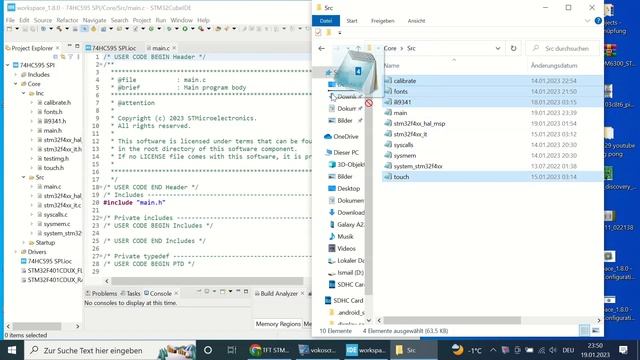Maximize the Console panel

click(x=246, y=291)
